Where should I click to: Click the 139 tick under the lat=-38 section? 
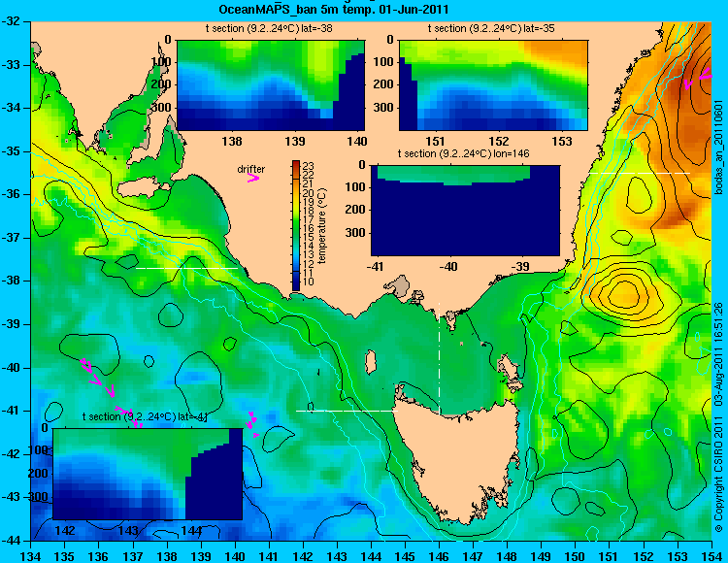tap(295, 141)
